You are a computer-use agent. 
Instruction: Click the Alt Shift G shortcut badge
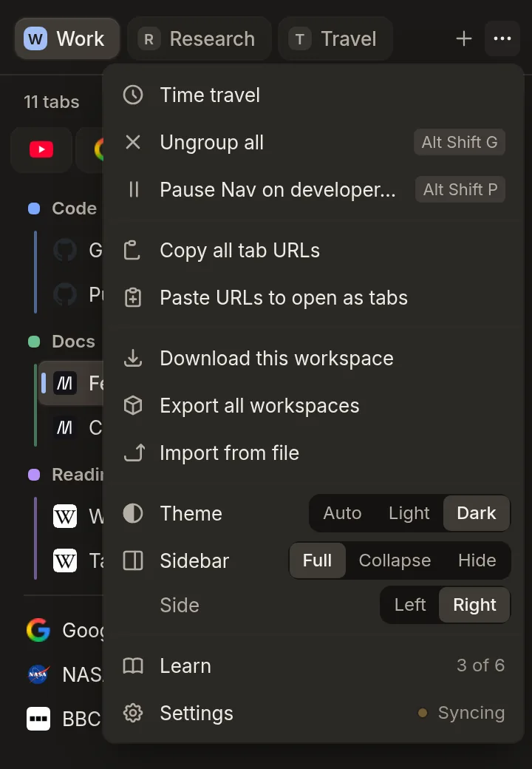(460, 142)
